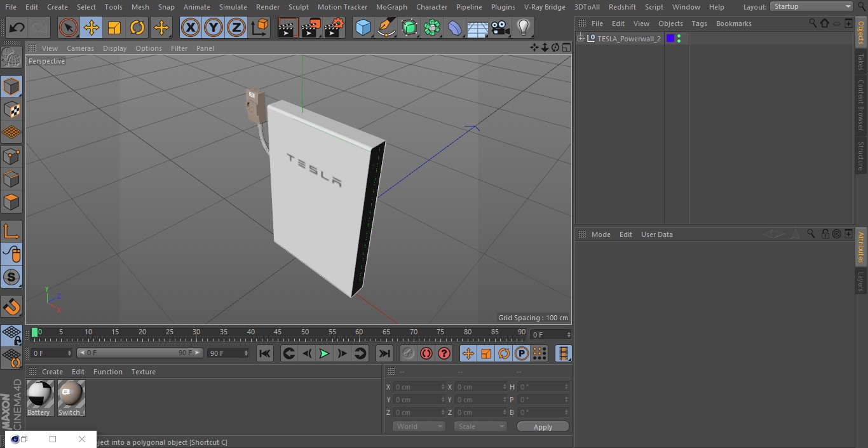Open the Objects panel Tags menu
Image resolution: width=868 pixels, height=448 pixels.
(699, 24)
